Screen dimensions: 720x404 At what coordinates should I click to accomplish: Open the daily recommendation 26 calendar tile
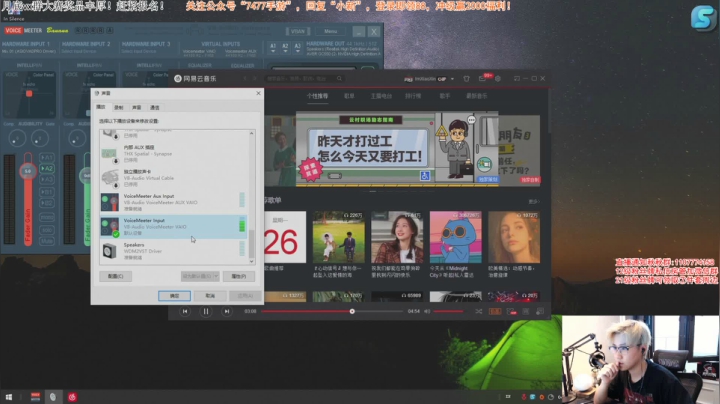click(285, 237)
